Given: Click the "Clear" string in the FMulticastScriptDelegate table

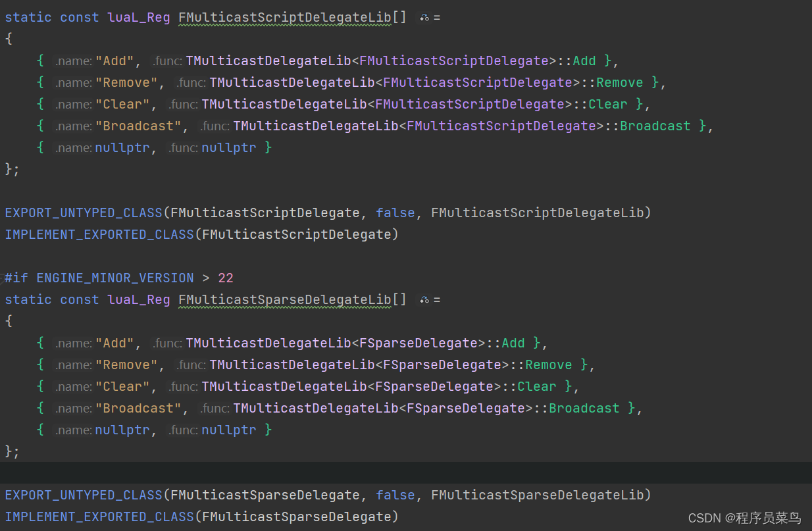Looking at the screenshot, I should point(123,104).
